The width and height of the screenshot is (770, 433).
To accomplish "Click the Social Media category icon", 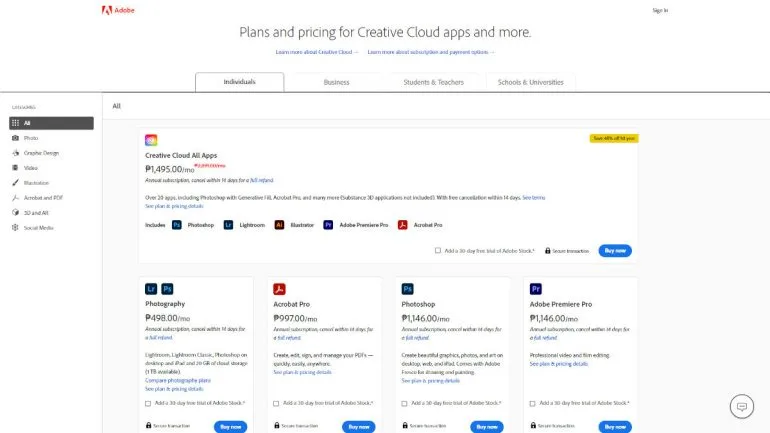I will pyautogui.click(x=15, y=227).
